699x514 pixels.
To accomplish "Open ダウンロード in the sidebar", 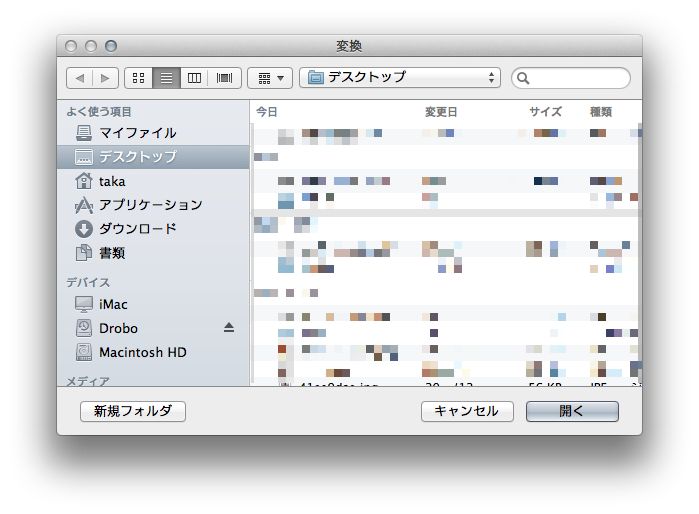I will [x=153, y=229].
